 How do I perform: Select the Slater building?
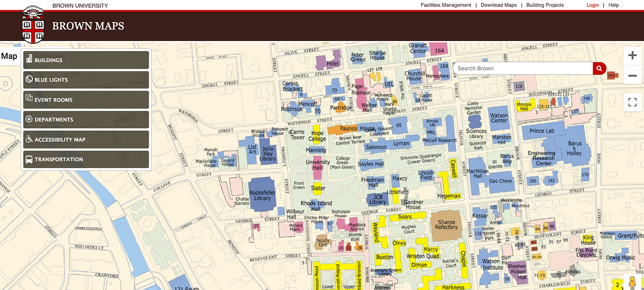point(318,188)
